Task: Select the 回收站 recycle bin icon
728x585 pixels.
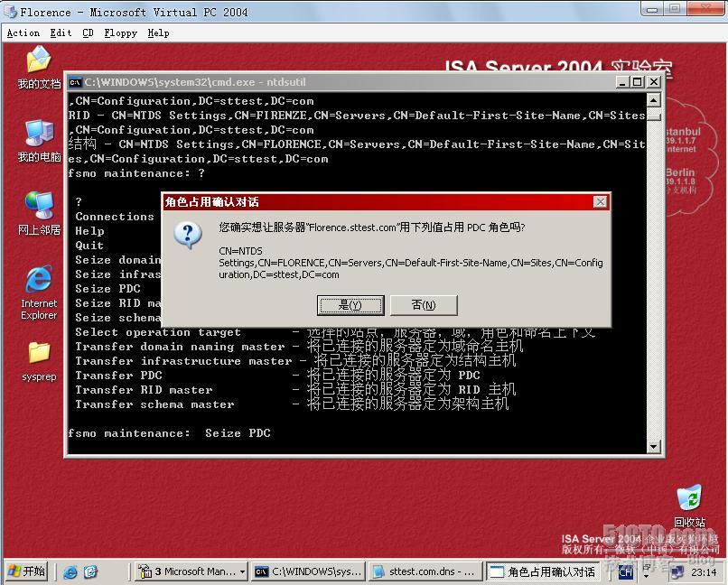Action: click(689, 506)
